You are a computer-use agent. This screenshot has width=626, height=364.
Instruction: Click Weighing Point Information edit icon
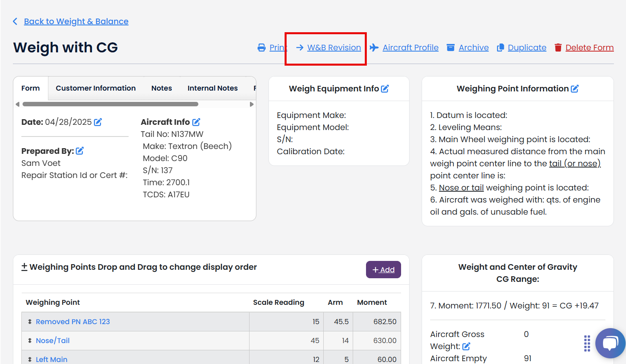pyautogui.click(x=575, y=89)
